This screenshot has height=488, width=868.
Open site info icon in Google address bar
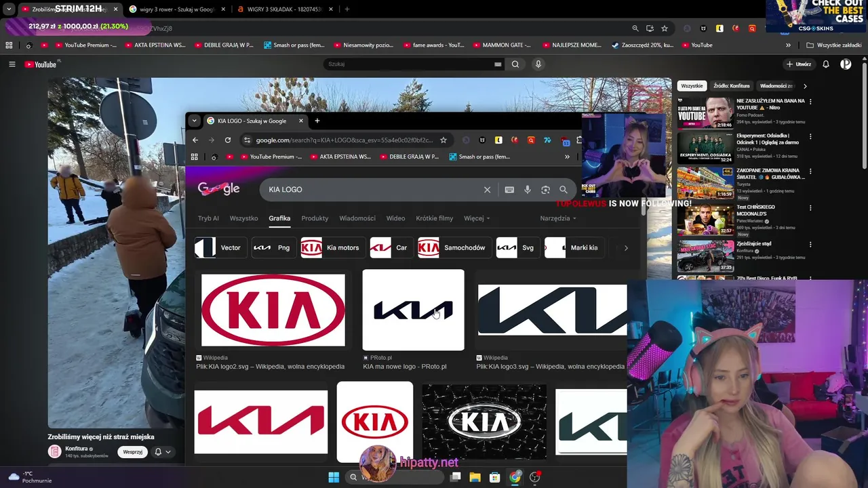247,140
